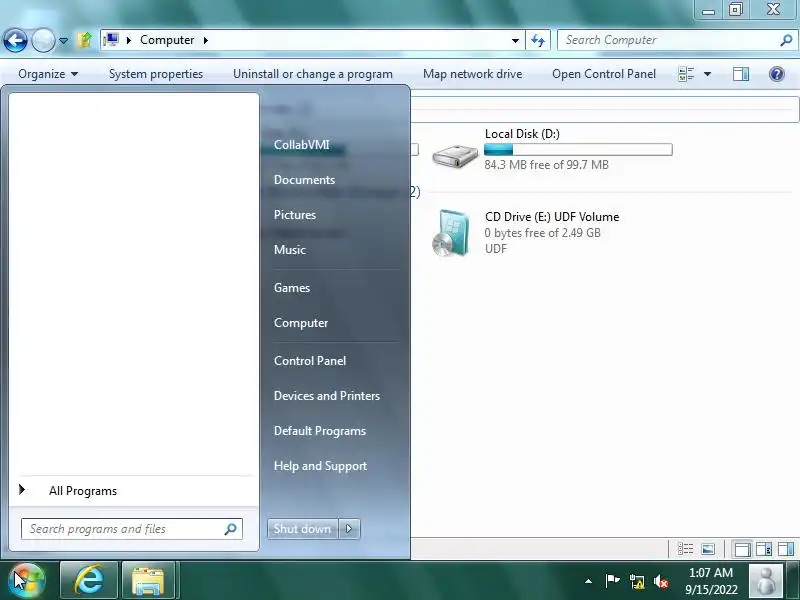Open address bar history dropdown

[515, 40]
